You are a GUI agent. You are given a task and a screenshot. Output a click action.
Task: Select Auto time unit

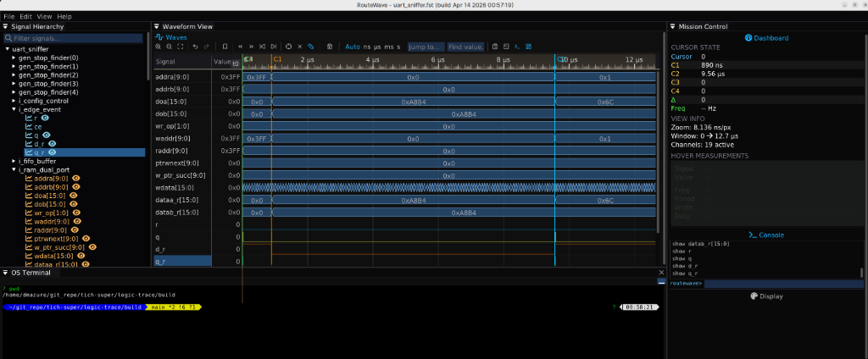[x=353, y=47]
